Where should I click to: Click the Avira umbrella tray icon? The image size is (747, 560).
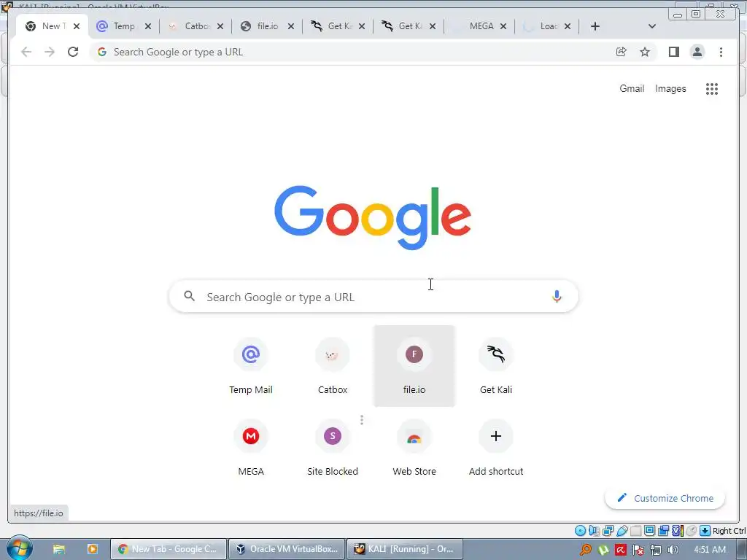pyautogui.click(x=620, y=550)
